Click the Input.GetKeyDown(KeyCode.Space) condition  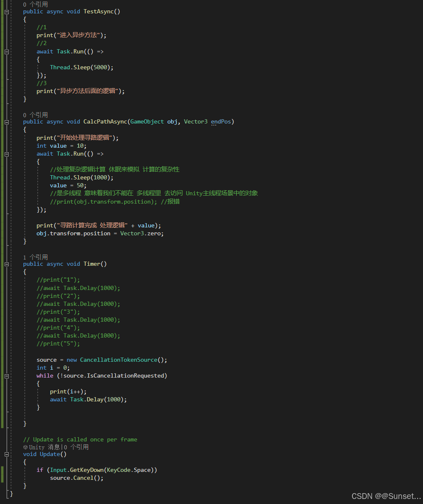(102, 470)
